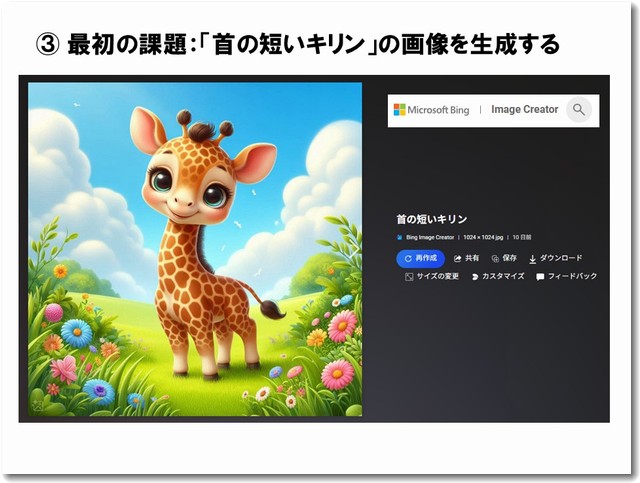Screen dimensions: 640x483
Task: Click the circular arrow in 再作成 button
Action: point(408,258)
